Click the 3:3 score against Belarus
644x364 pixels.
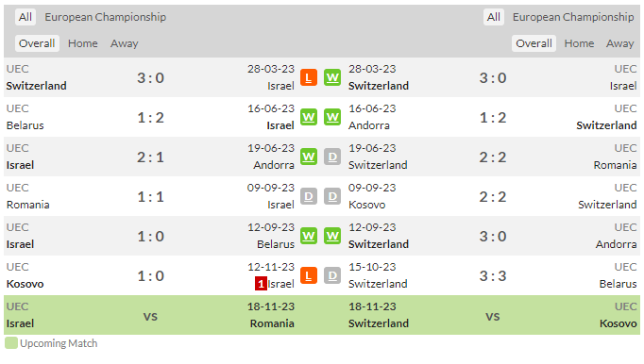[x=493, y=275]
